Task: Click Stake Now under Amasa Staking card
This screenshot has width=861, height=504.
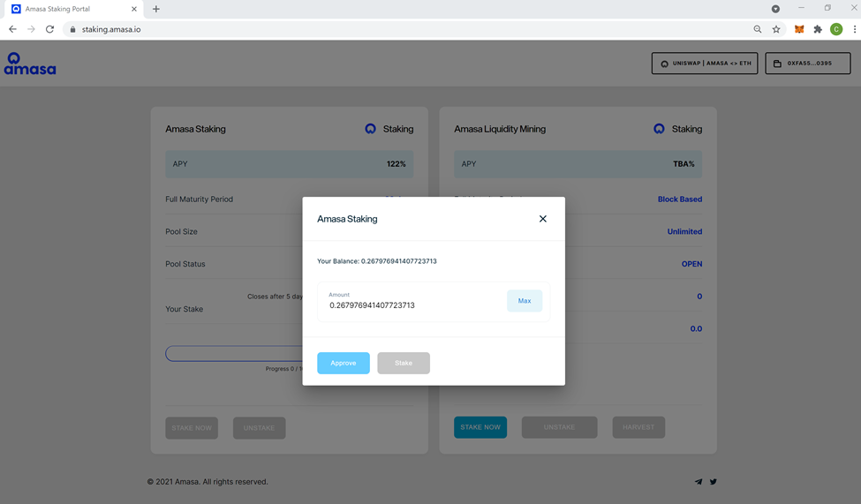Action: pyautogui.click(x=192, y=428)
